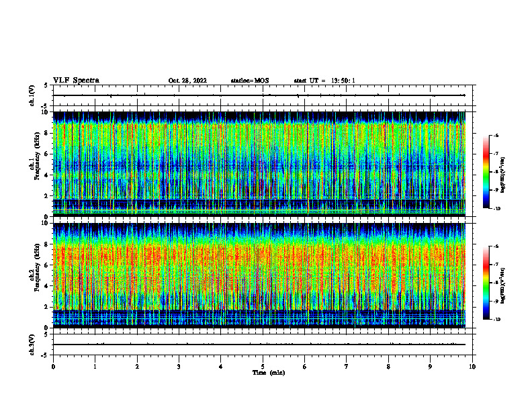The width and height of the screenshot is (532, 411).
Task: Select the "start UT = 13:50: 1" text
Action: (324, 81)
